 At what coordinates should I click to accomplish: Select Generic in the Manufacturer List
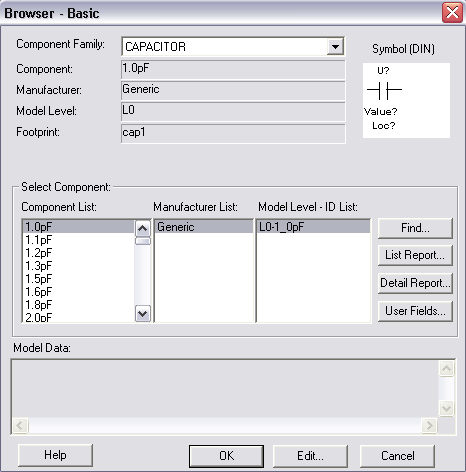click(204, 227)
